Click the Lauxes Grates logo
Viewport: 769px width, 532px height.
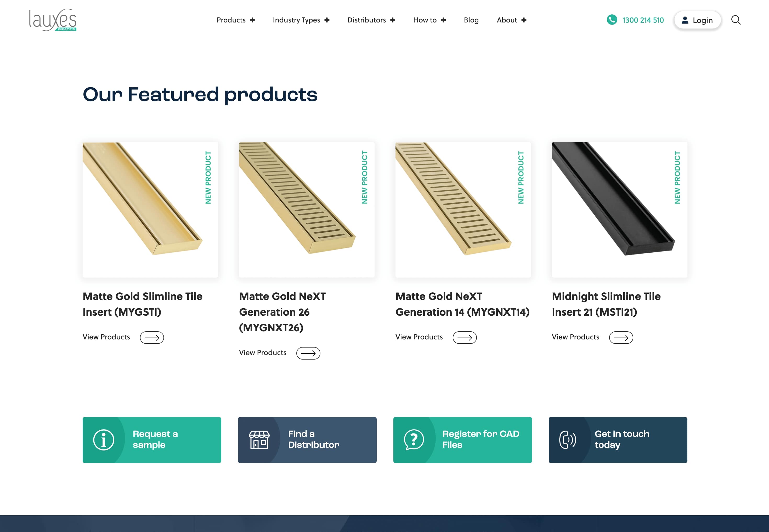[53, 20]
